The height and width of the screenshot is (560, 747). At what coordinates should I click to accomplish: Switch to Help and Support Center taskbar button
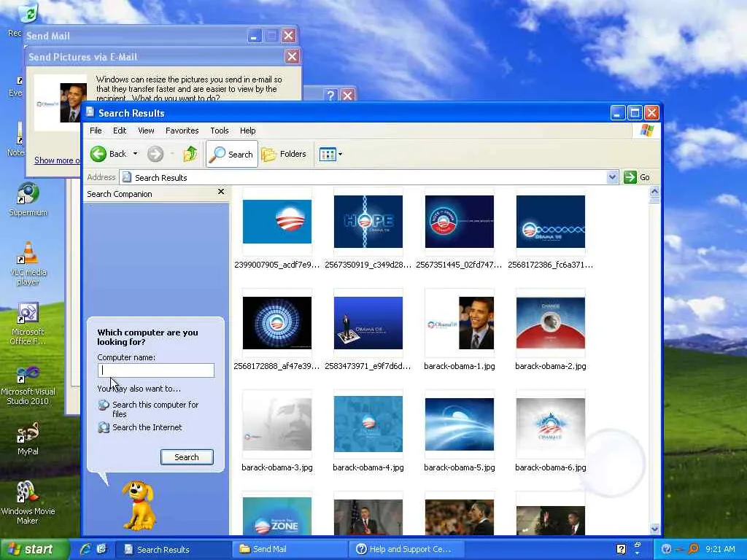tap(406, 549)
